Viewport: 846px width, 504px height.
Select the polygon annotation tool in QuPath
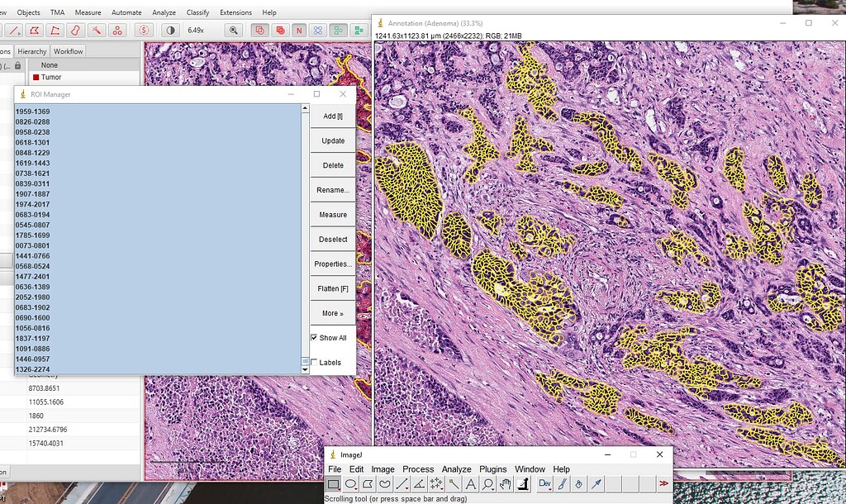point(34,30)
